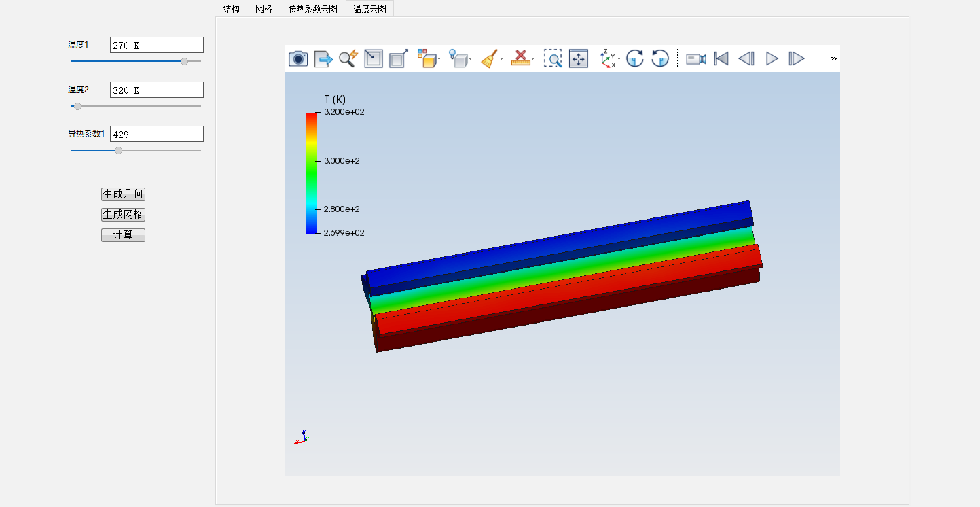Open the 传热系数云图 tab

[313, 9]
